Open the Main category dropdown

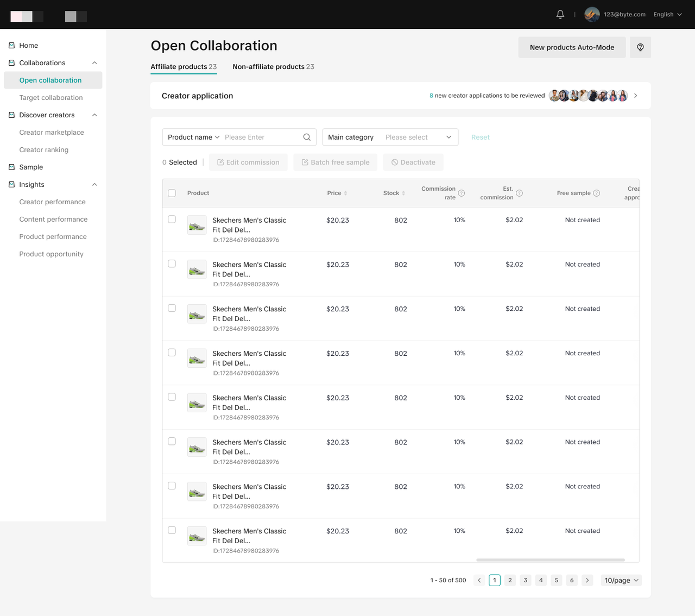pyautogui.click(x=390, y=137)
